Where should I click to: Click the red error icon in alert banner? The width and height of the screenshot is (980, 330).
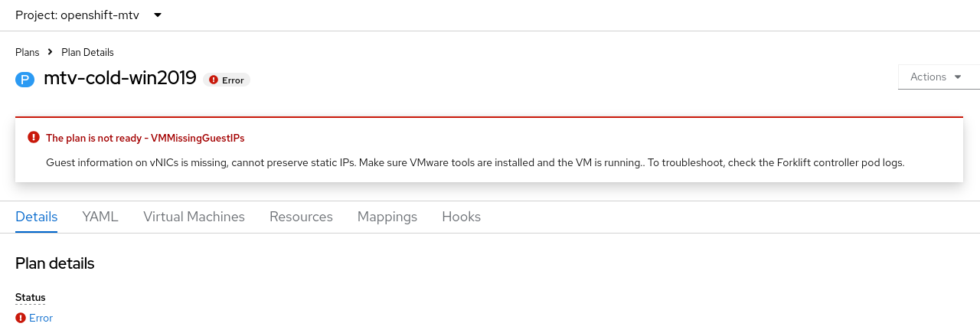click(34, 138)
